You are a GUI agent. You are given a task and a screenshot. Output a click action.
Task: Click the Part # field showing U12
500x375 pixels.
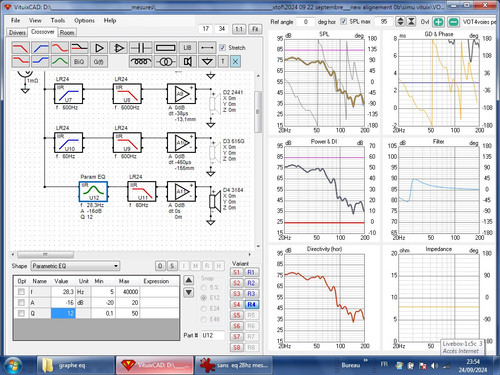point(213,335)
